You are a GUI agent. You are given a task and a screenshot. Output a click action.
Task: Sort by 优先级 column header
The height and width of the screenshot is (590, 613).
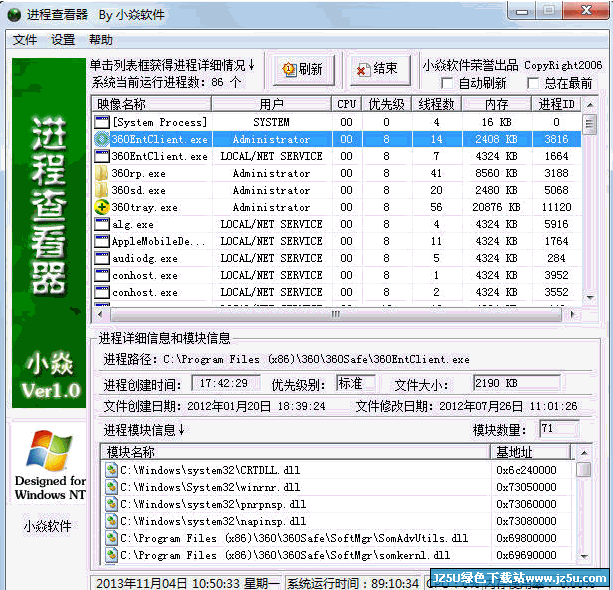(386, 104)
